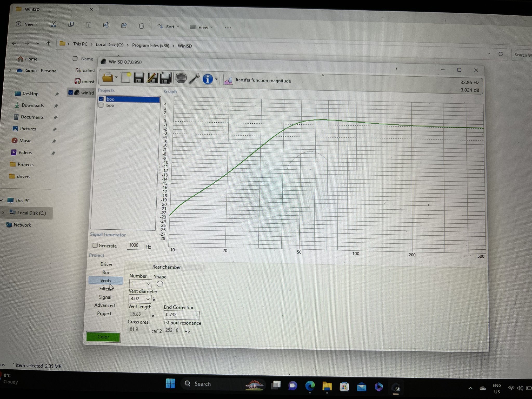The height and width of the screenshot is (399, 532).
Task: Open the New dropdown in Explorer
Action: [x=27, y=24]
